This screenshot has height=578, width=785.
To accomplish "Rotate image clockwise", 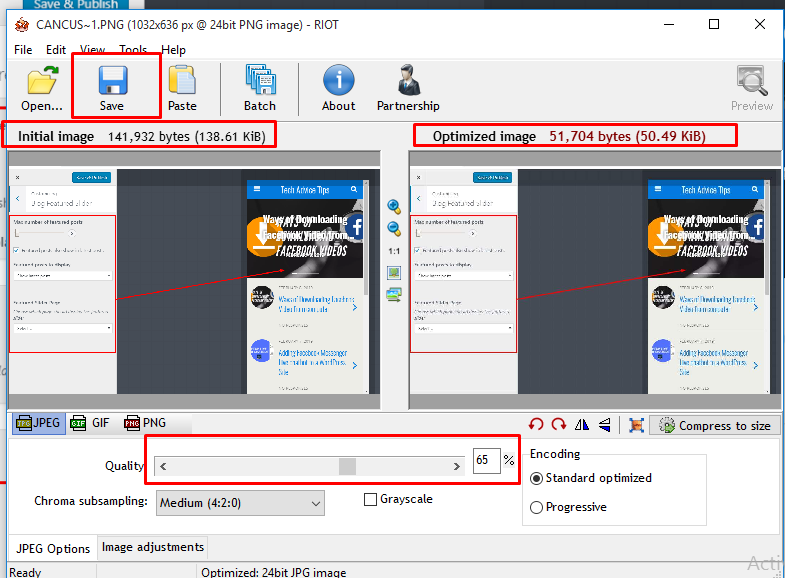I will (x=559, y=425).
